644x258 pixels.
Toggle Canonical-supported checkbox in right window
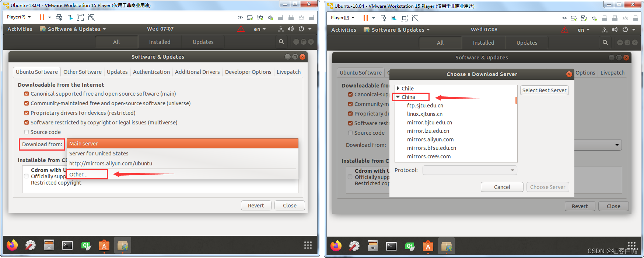point(350,94)
